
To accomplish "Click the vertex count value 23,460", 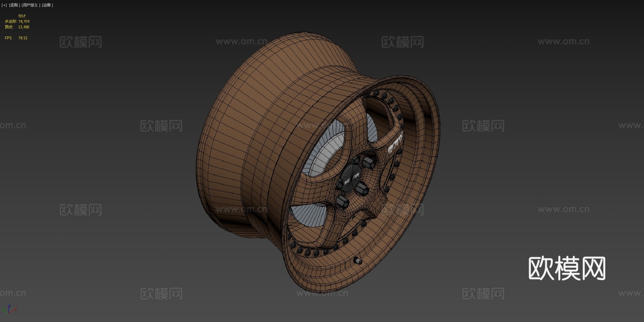I will pyautogui.click(x=24, y=27).
